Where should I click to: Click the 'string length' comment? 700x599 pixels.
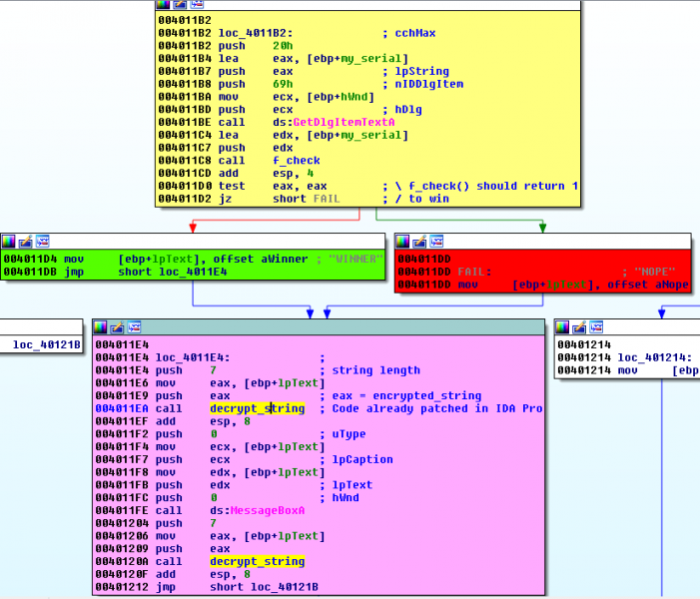tap(375, 370)
